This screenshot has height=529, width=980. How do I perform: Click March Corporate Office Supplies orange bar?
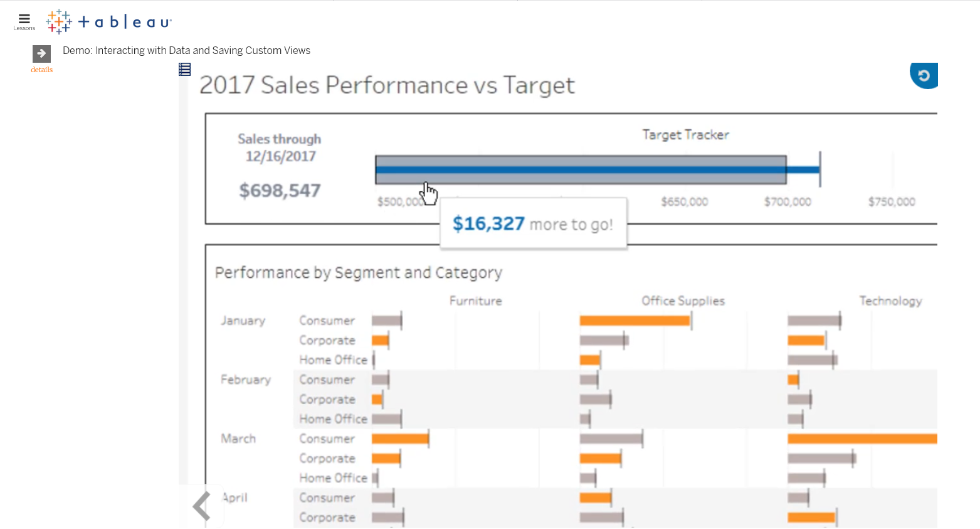click(600, 458)
